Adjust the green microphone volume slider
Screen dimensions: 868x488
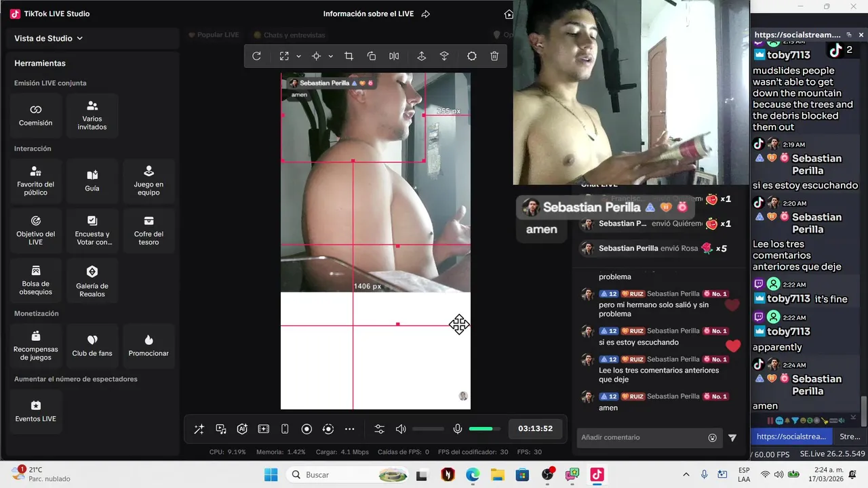[x=484, y=429]
